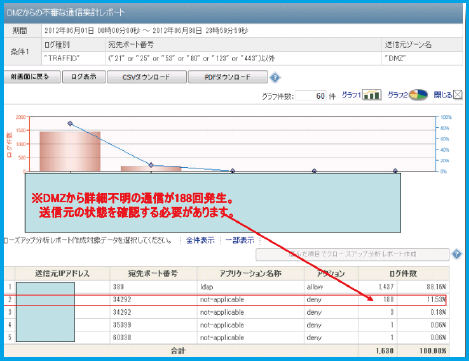Open help icon next to PDFダウンロード

point(275,78)
